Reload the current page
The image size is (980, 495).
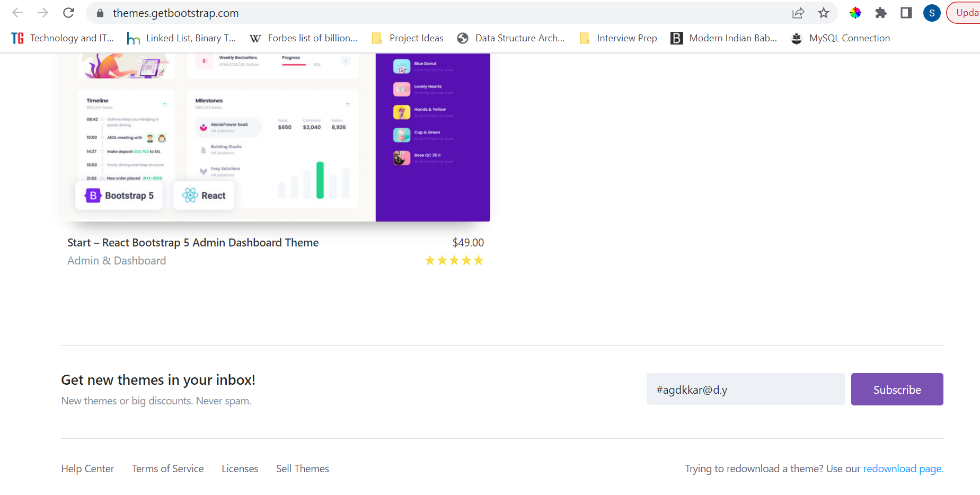click(68, 13)
